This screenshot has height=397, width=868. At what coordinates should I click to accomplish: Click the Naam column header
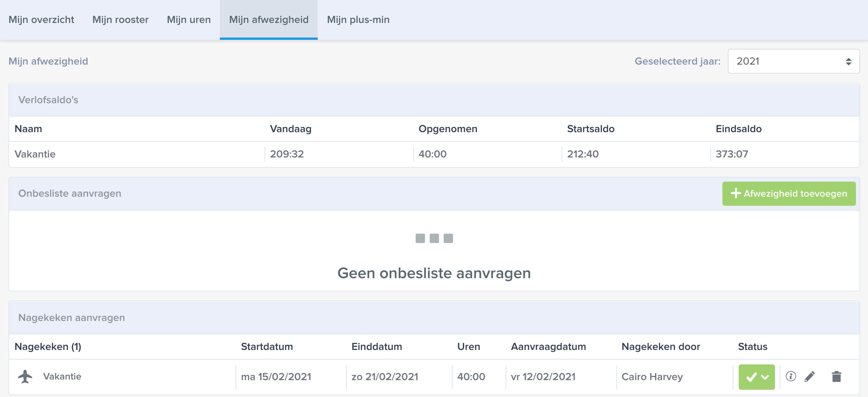pos(28,129)
